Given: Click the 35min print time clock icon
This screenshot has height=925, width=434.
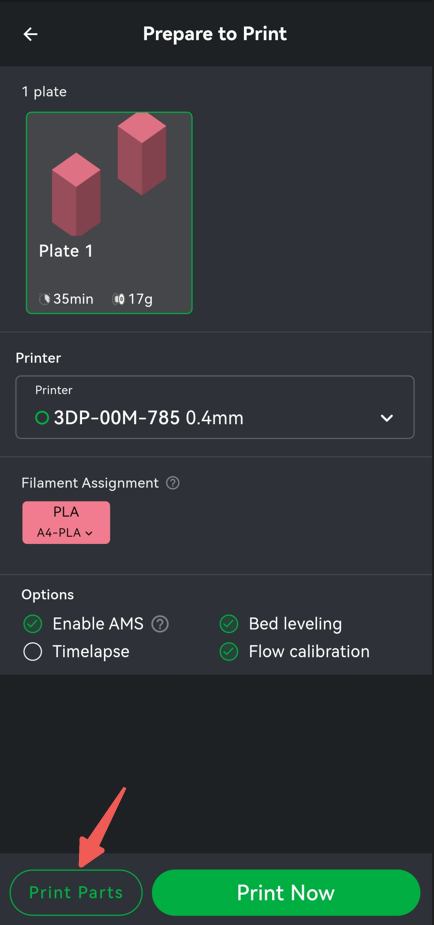Looking at the screenshot, I should (x=45, y=299).
